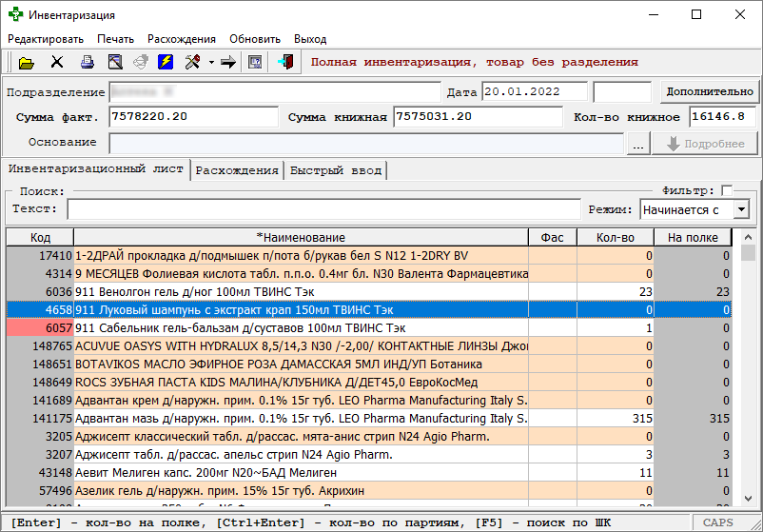The image size is (763, 532).
Task: Select row 911 Луковый шампунь
Action: tap(368, 309)
